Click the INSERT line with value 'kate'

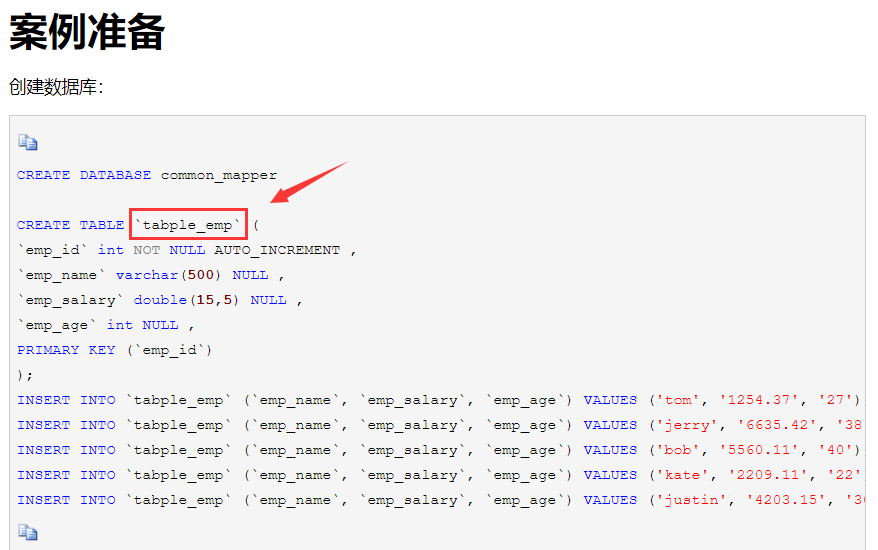point(440,475)
